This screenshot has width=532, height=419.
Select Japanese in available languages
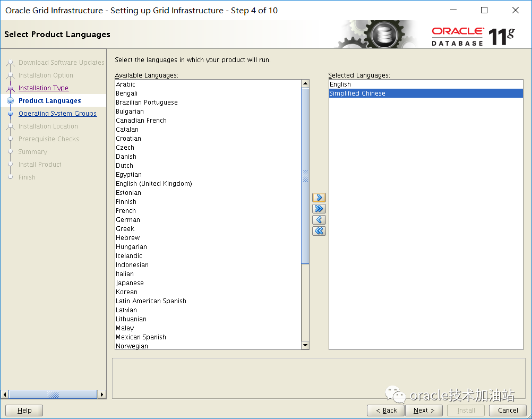(x=208, y=283)
